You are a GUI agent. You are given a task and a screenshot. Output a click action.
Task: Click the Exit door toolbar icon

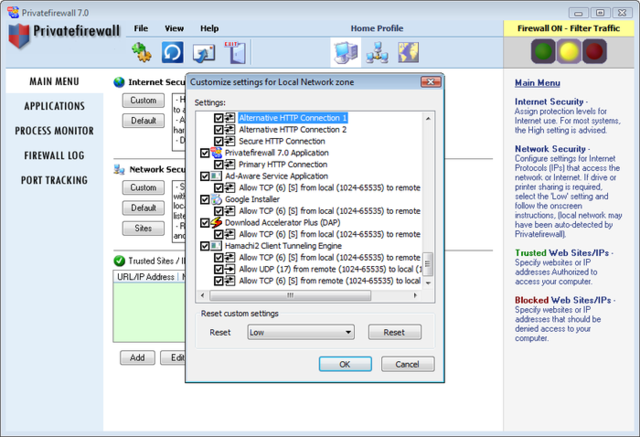pyautogui.click(x=235, y=52)
